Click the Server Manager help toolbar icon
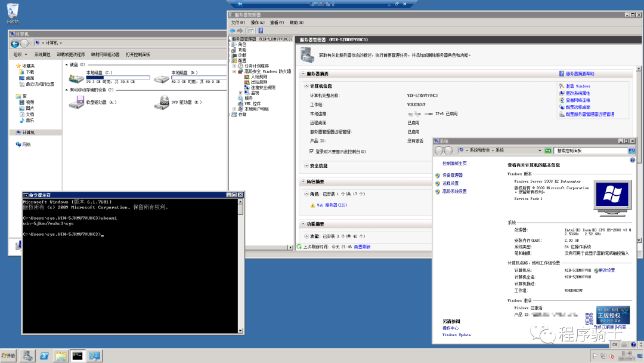Image resolution: width=644 pixels, height=363 pixels. pos(261,30)
